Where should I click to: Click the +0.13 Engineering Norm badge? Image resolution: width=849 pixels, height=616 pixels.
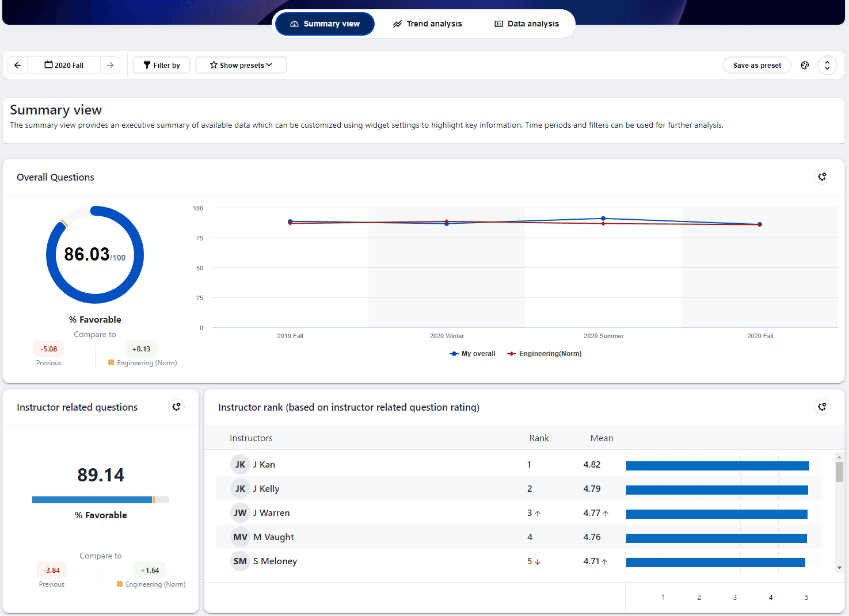(141, 349)
